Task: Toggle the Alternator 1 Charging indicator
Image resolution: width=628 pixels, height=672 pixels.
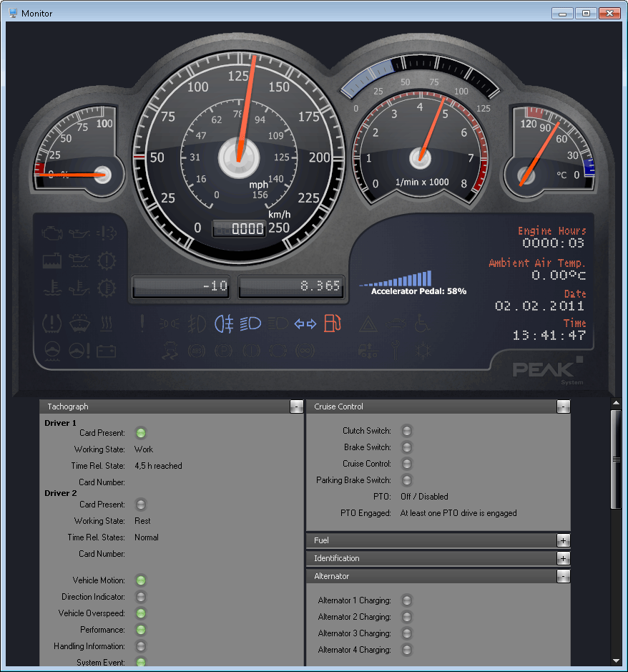Action: click(x=407, y=600)
